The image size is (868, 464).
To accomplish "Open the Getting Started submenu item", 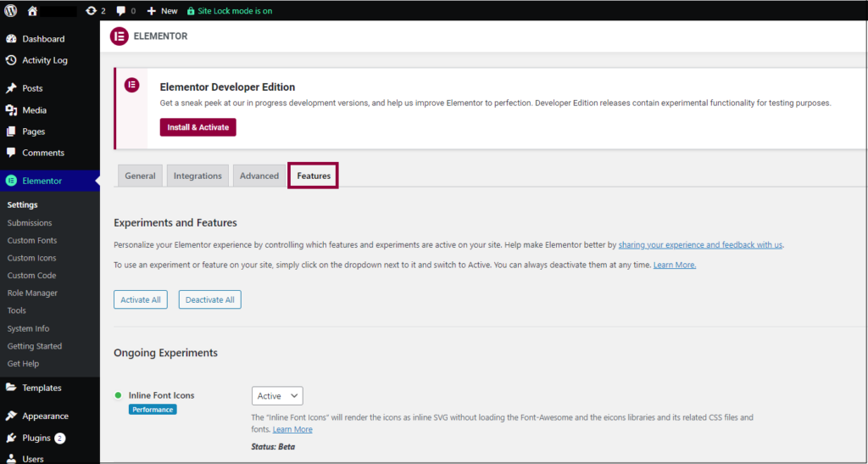I will pyautogui.click(x=34, y=346).
